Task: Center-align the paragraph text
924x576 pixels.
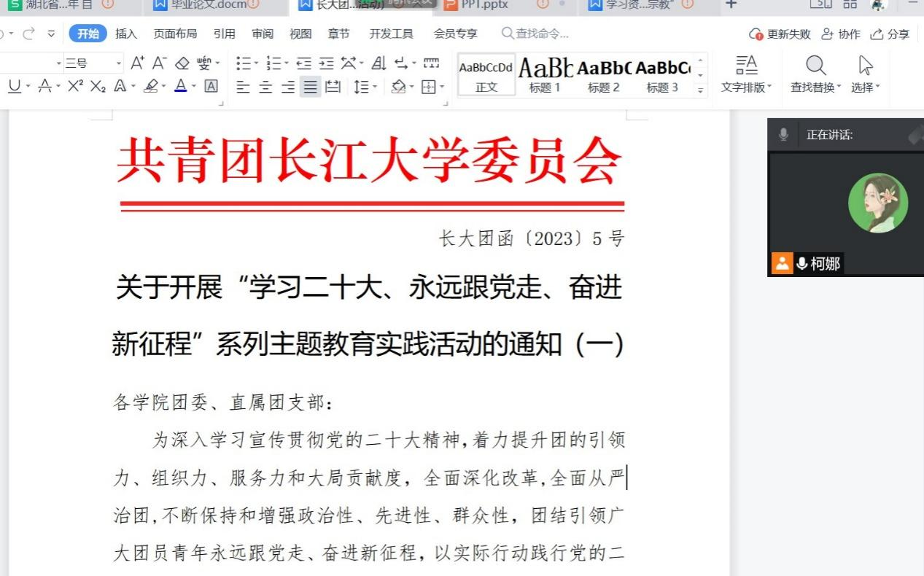Action: (x=265, y=87)
